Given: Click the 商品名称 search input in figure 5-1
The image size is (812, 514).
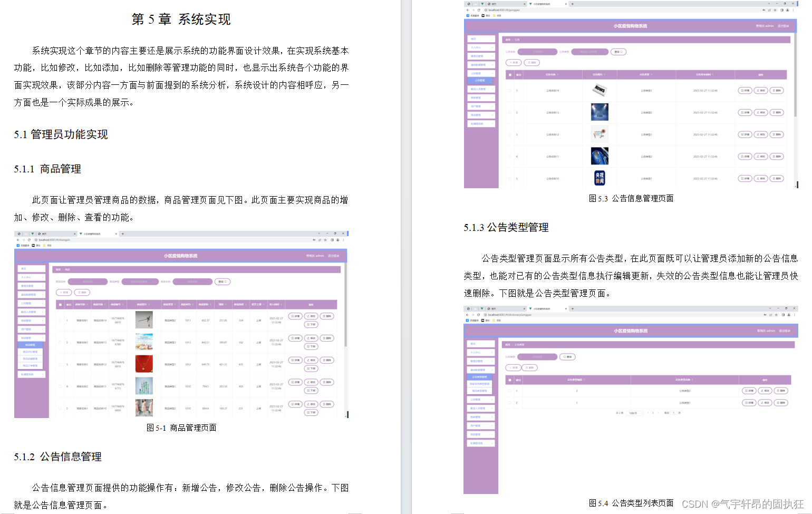Looking at the screenshot, I should [88, 282].
